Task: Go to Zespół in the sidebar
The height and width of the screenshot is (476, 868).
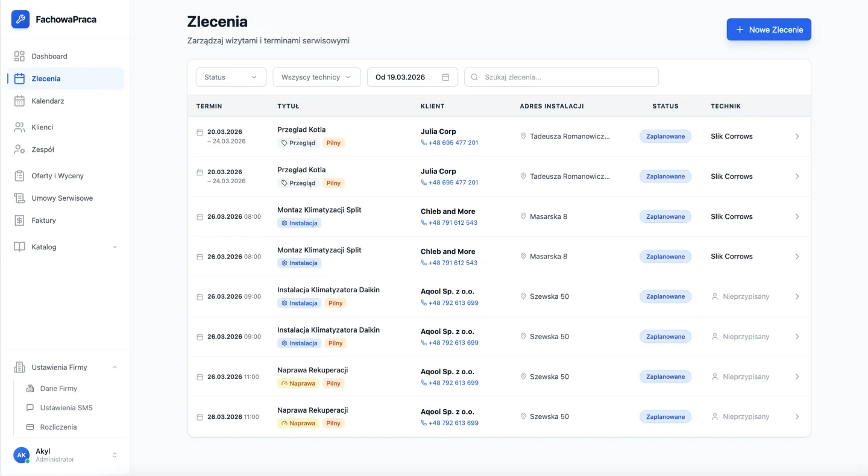Action: tap(43, 149)
